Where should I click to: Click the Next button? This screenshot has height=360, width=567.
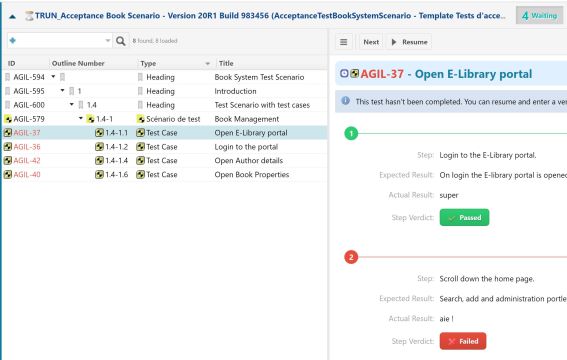371,42
